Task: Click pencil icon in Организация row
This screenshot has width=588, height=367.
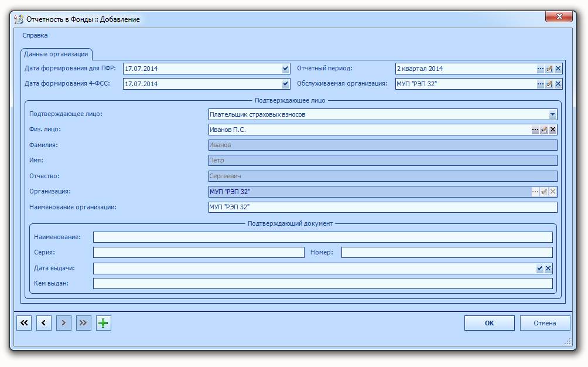Action: pyautogui.click(x=543, y=192)
